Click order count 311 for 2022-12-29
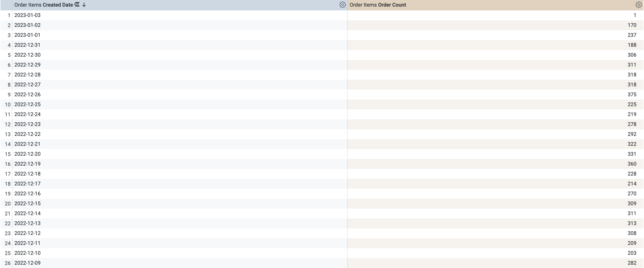Viewport: 644px width, 268px height. point(632,65)
